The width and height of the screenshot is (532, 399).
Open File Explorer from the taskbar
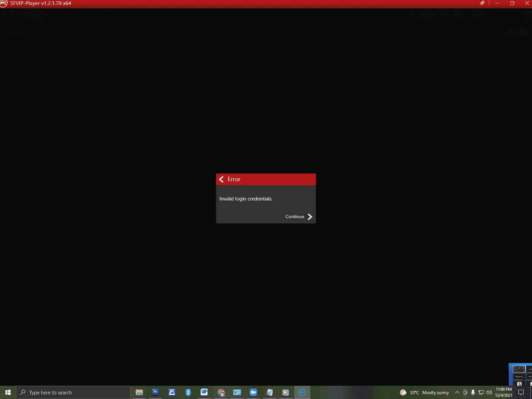(x=139, y=392)
